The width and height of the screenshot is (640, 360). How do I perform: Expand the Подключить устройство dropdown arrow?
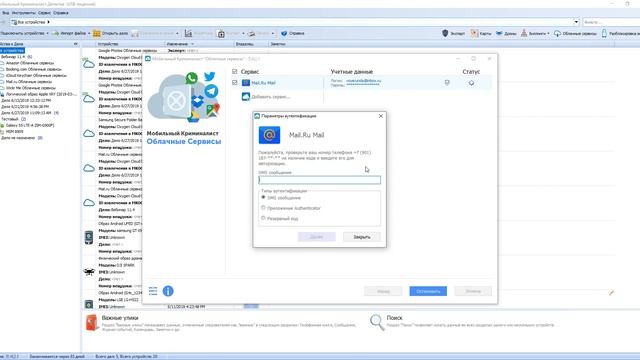[x=47, y=33]
